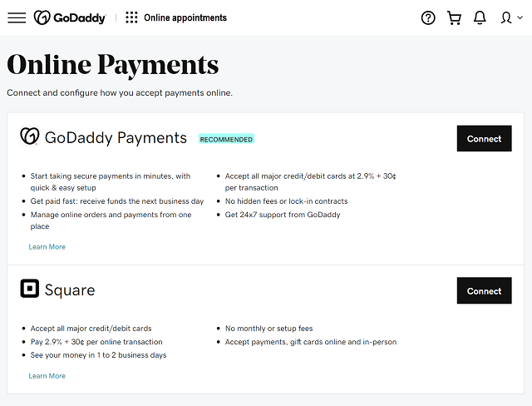The height and width of the screenshot is (406, 532).
Task: Click the 24x7 support bullet text
Action: click(x=283, y=215)
